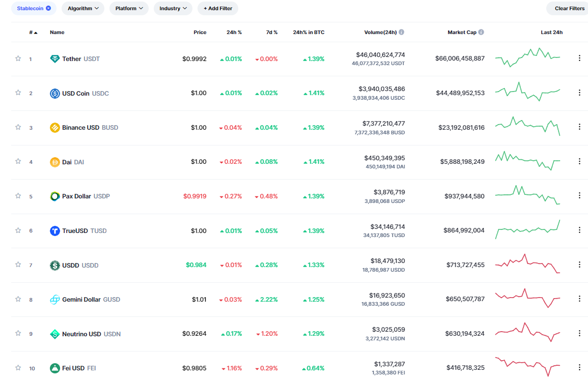588x380 pixels.
Task: Click the Binance USD logo icon
Action: coord(54,128)
